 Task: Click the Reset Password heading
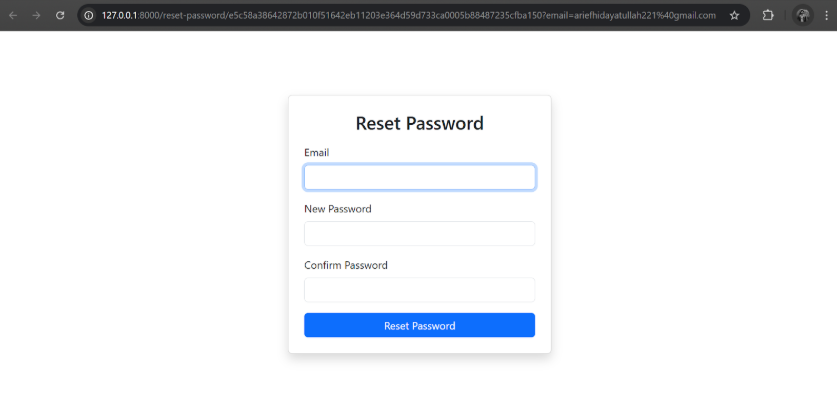(419, 124)
